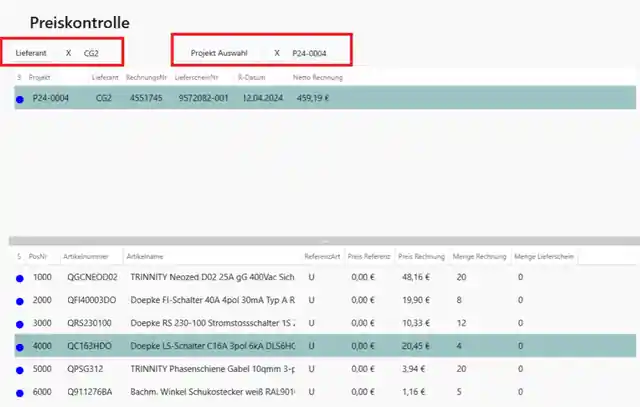Select invoice date 12.04.2024 cell
This screenshot has height=407, width=640.
(262, 98)
